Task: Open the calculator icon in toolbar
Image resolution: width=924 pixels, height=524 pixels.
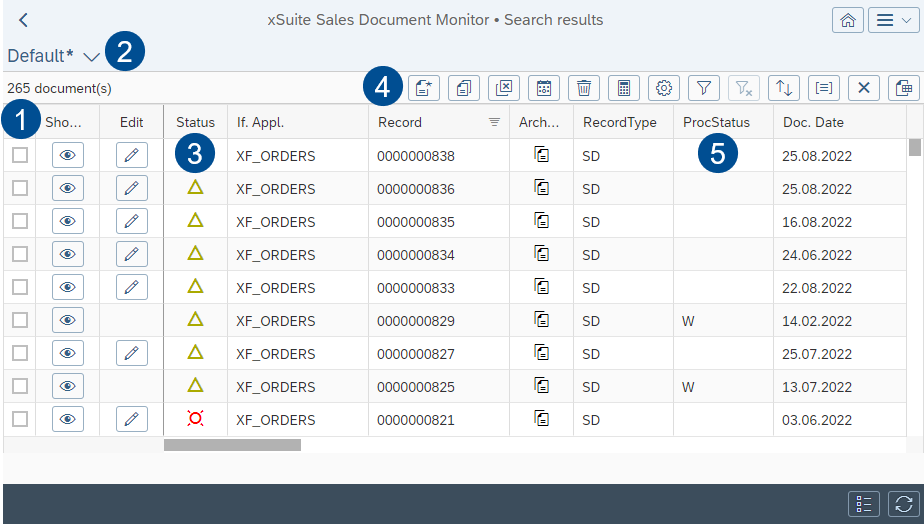Action: pos(624,88)
